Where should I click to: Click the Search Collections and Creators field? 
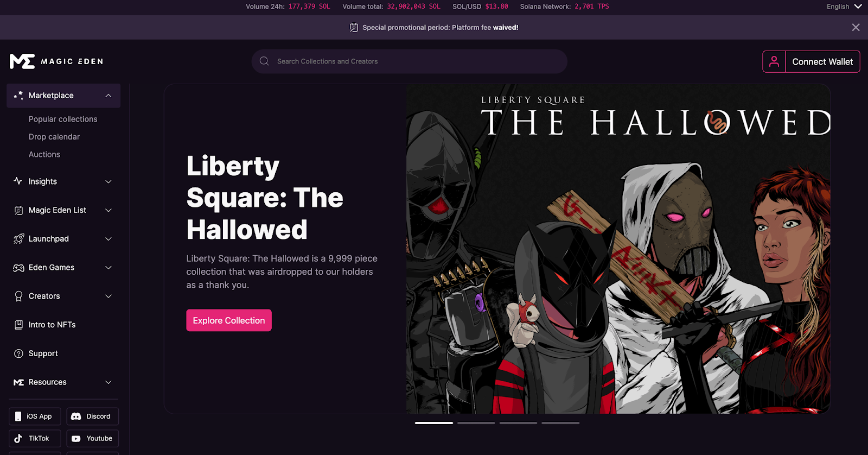(x=409, y=61)
